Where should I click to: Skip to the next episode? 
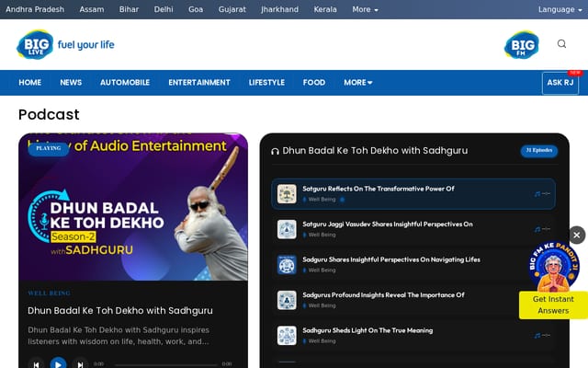[x=80, y=364]
